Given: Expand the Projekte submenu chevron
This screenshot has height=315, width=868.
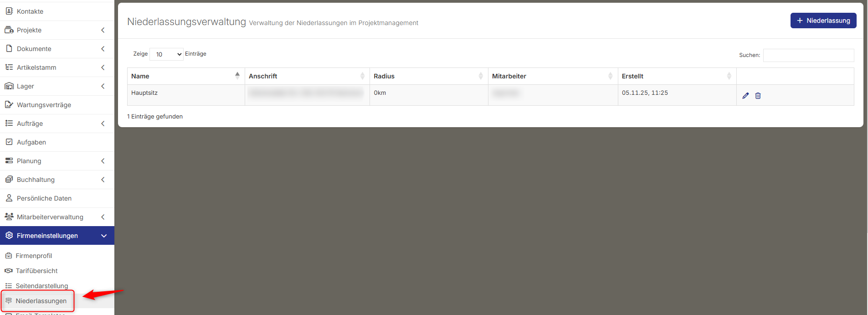Looking at the screenshot, I should tap(103, 30).
